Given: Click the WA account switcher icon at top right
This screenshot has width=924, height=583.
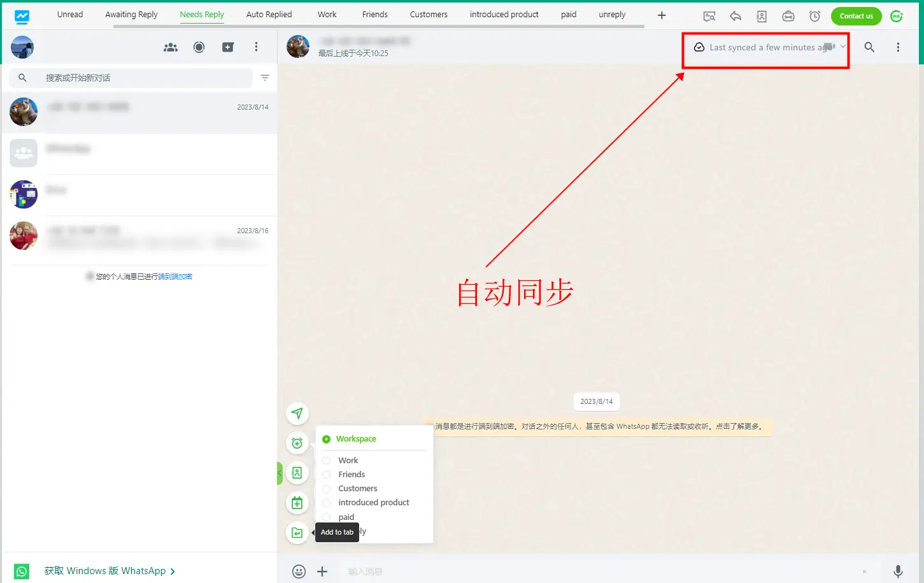Looking at the screenshot, I should click(x=897, y=16).
